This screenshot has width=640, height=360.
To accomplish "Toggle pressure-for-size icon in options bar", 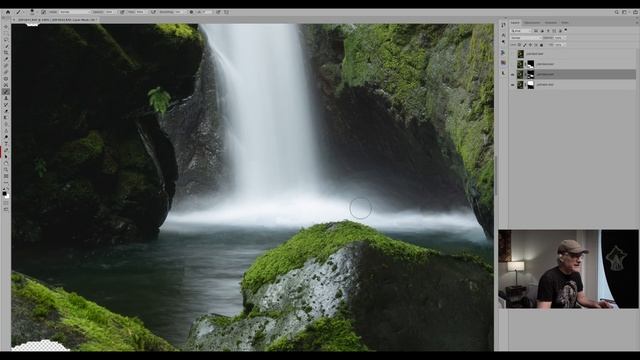I will point(219,12).
